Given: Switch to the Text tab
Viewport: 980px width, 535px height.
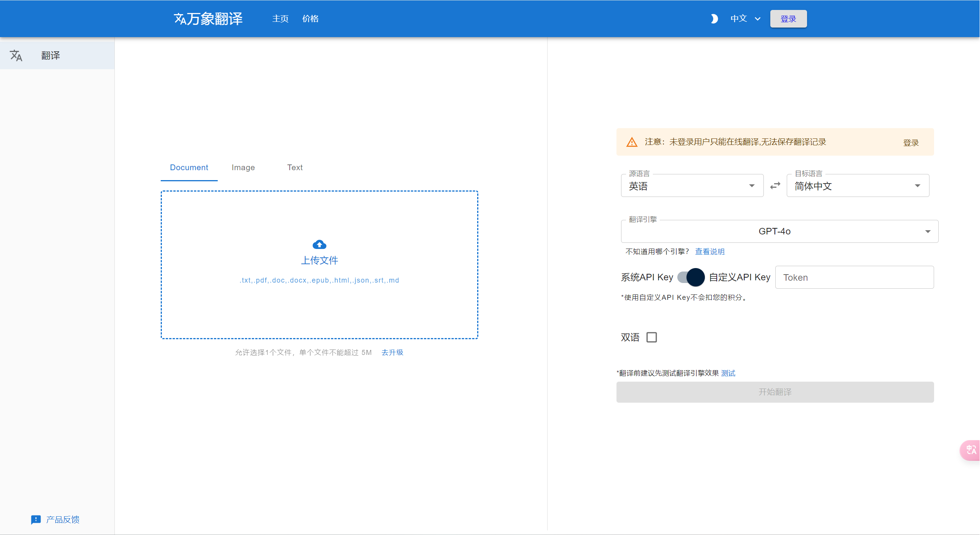Looking at the screenshot, I should tap(295, 167).
